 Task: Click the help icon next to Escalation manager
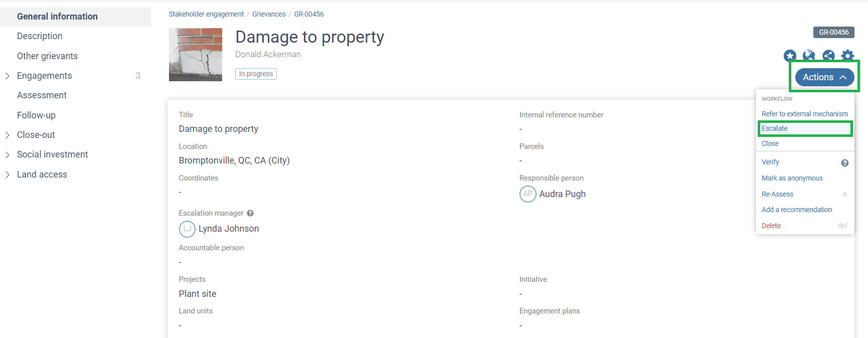(250, 213)
